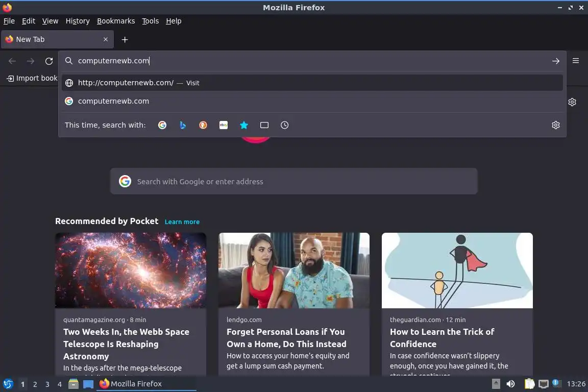Screen dimensions: 588x392
Task: Select Mozilla Firefox taskbar window button
Action: (x=146, y=384)
